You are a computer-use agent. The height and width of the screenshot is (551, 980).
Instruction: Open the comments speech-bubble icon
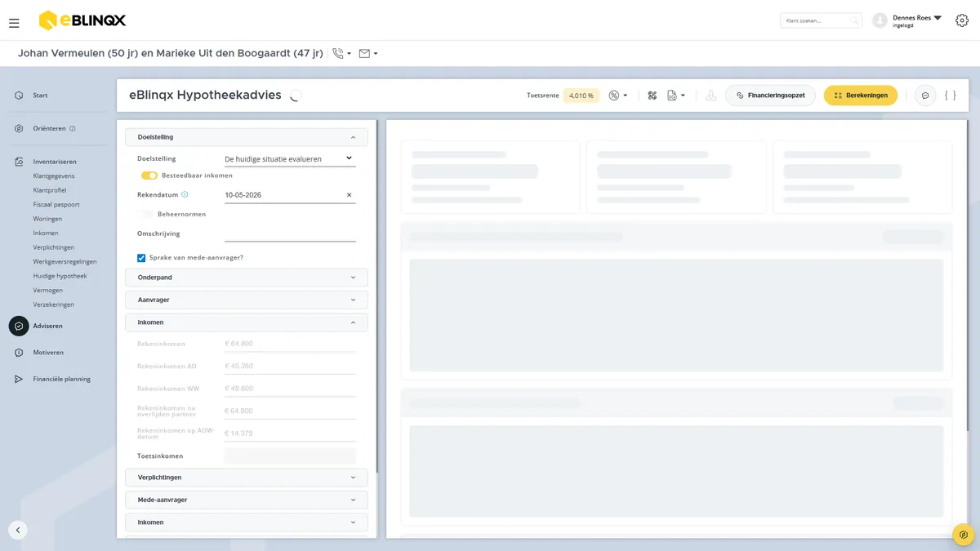click(925, 96)
